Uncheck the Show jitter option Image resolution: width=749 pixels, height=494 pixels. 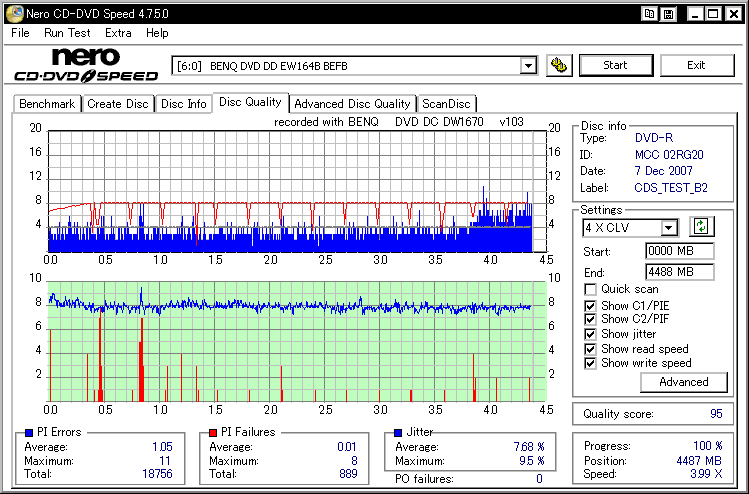coord(590,334)
